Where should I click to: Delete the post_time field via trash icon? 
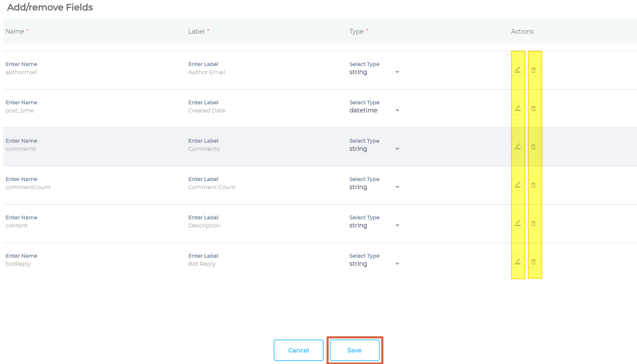point(534,109)
